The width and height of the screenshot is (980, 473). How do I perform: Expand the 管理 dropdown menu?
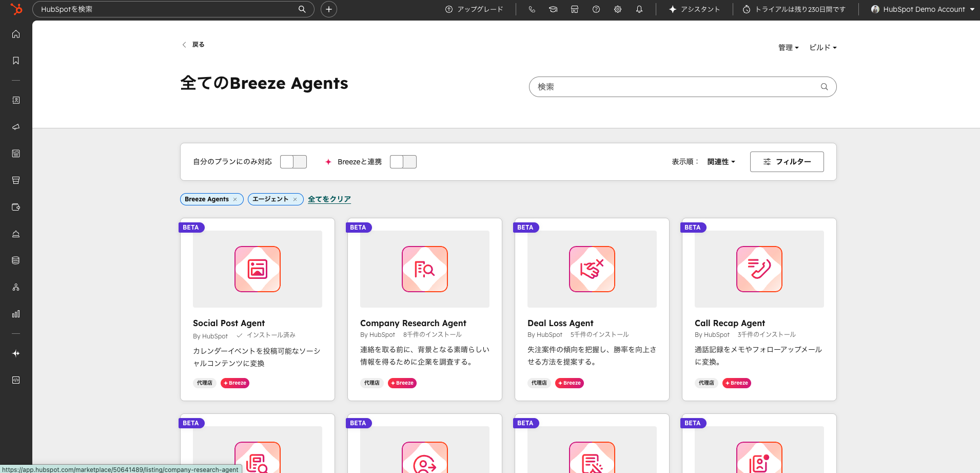coord(789,47)
